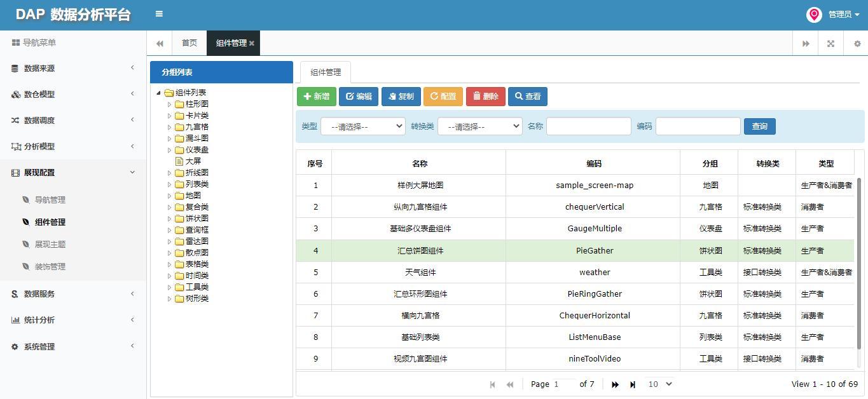Open 导航管理 submenu item
Image resolution: width=868 pixels, height=399 pixels.
coord(50,199)
